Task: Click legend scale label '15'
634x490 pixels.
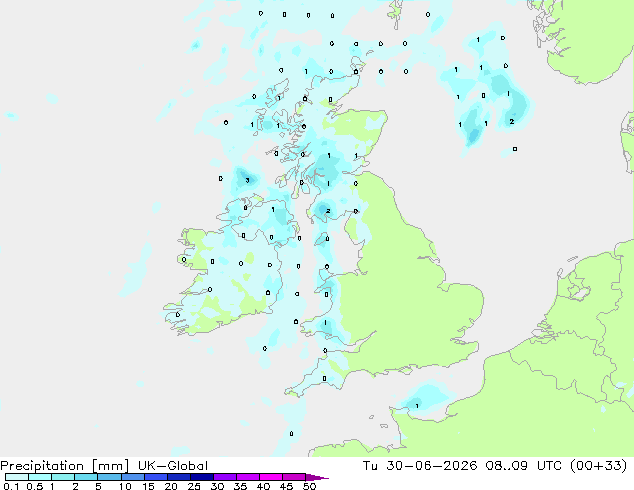Action: 148,486
